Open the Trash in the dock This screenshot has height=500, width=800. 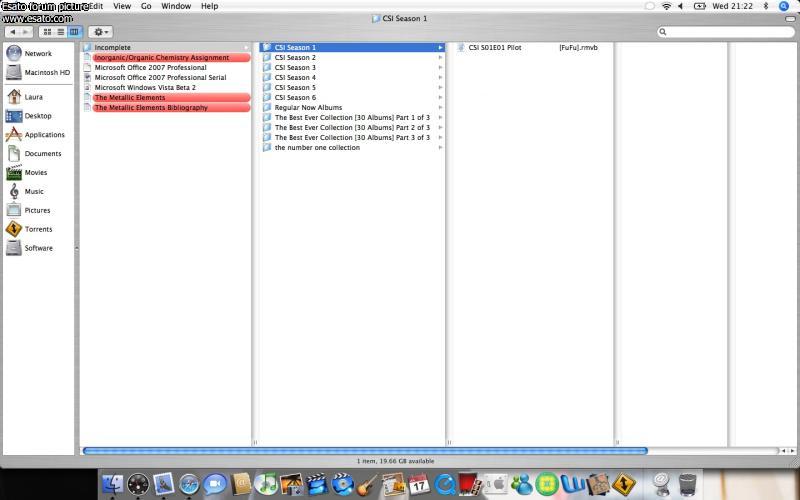click(687, 485)
